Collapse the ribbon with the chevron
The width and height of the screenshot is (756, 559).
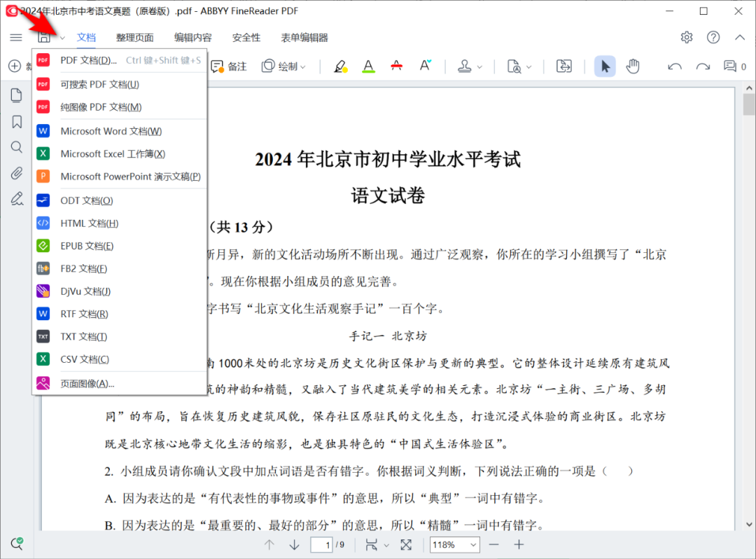[x=740, y=37]
